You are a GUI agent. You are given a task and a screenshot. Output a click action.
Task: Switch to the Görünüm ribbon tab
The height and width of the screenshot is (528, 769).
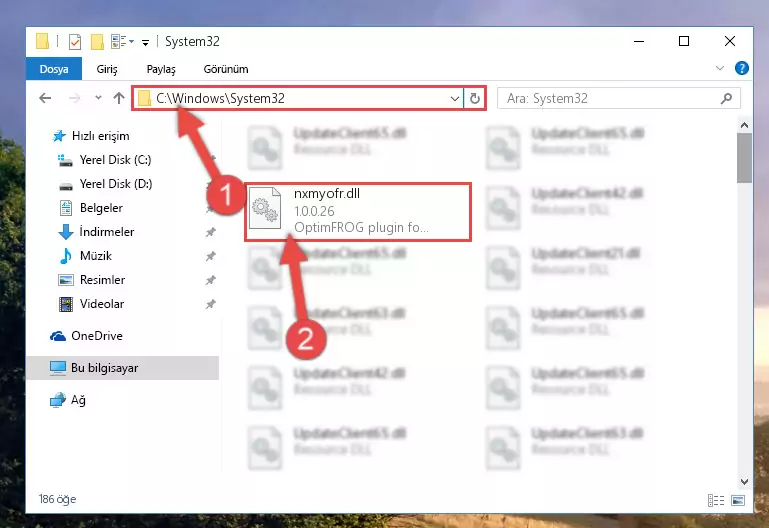226,69
